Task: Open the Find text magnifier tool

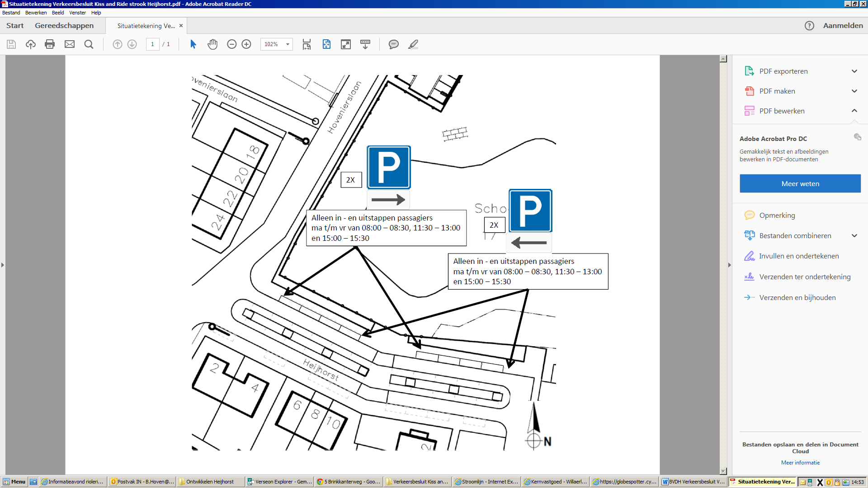Action: (89, 44)
